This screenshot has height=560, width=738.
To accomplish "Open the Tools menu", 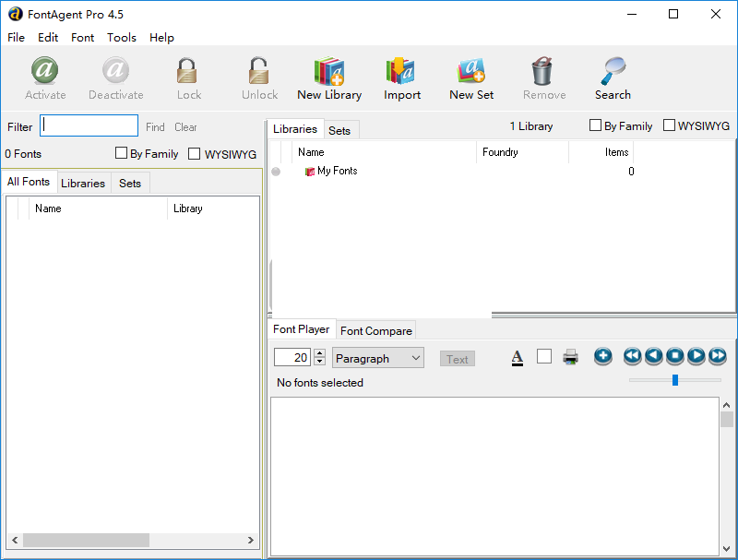I will click(122, 37).
